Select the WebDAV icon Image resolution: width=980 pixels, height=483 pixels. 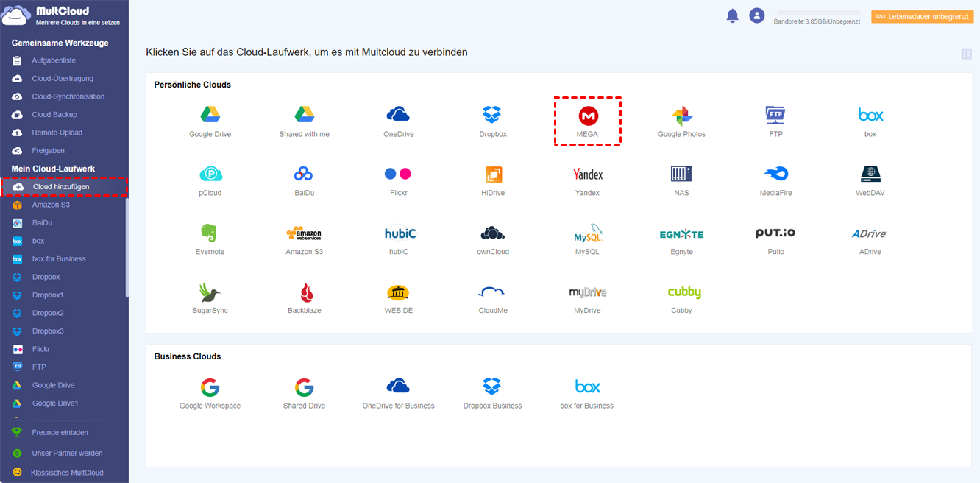click(x=870, y=174)
